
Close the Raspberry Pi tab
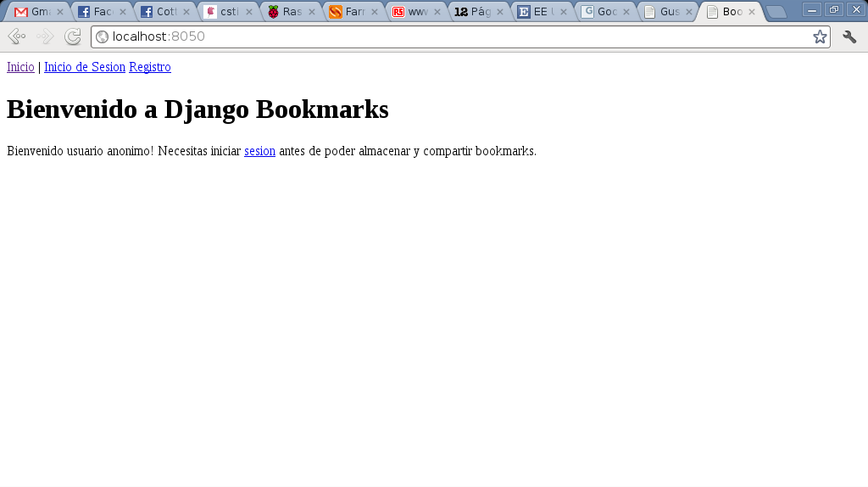click(311, 12)
